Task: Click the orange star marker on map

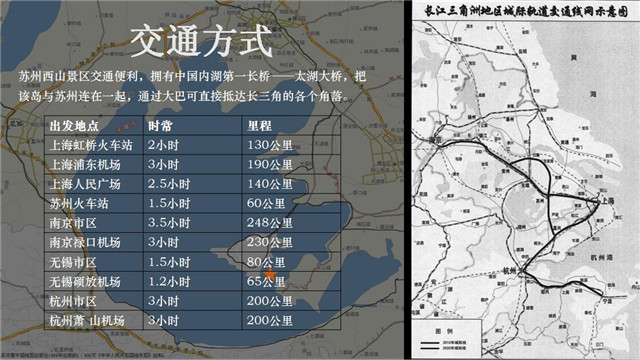Action: (270, 274)
